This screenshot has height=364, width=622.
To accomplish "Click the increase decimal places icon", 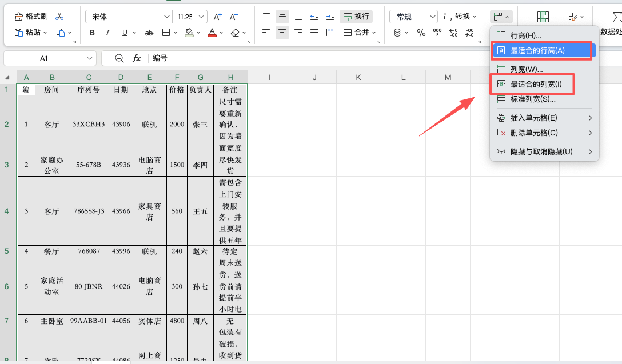I will (453, 33).
